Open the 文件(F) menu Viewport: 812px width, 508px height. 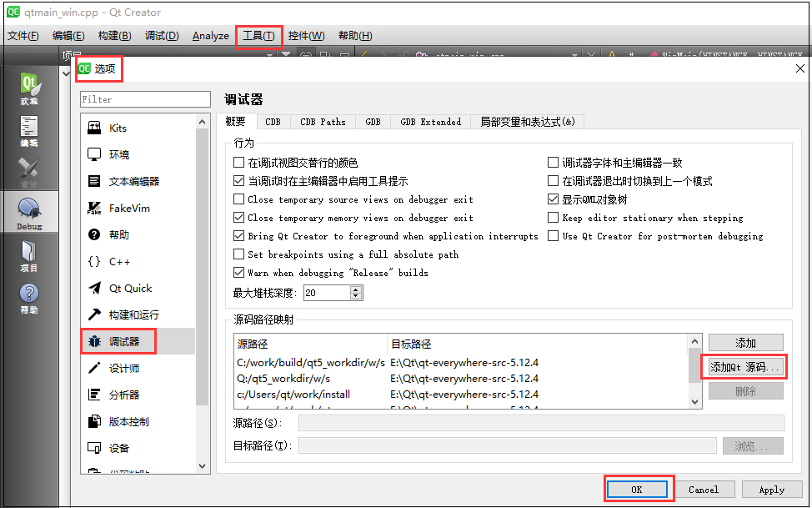(23, 36)
